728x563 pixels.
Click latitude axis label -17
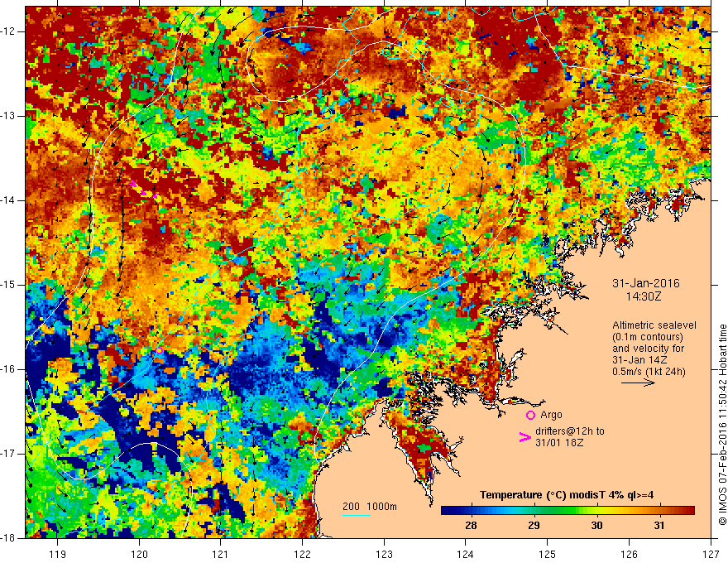[x=8, y=454]
